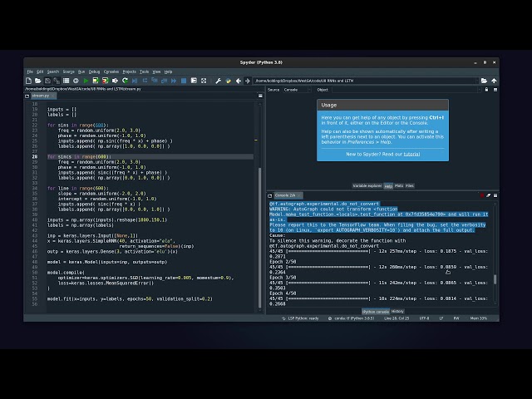Open the Consoles menu
532x399 pixels.
tap(111, 72)
